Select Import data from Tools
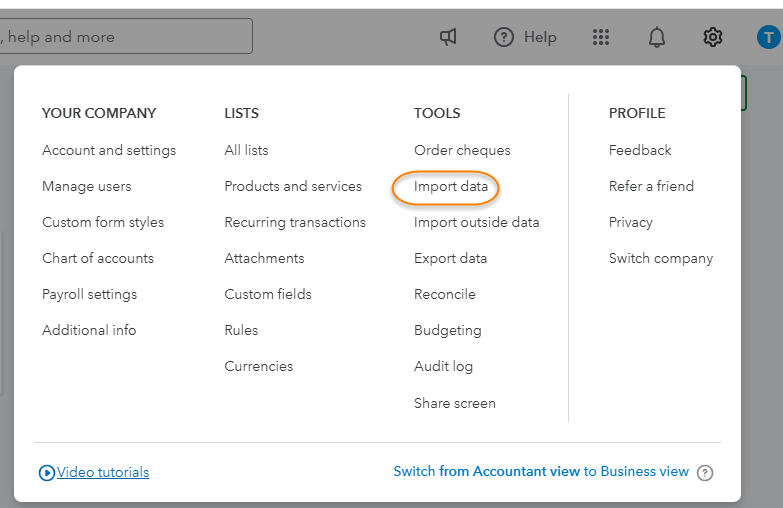Viewport: 783px width, 508px height. pos(451,187)
